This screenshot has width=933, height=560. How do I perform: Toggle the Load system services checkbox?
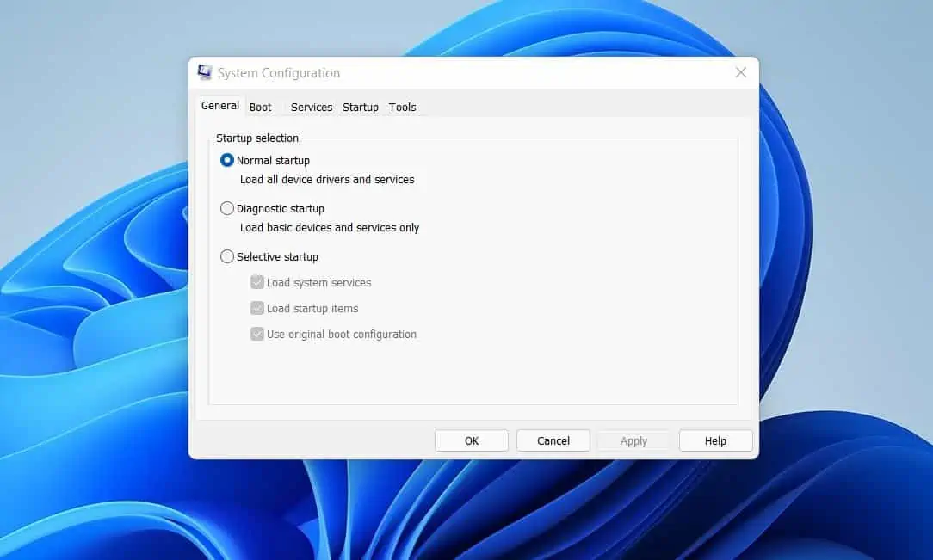coord(257,282)
